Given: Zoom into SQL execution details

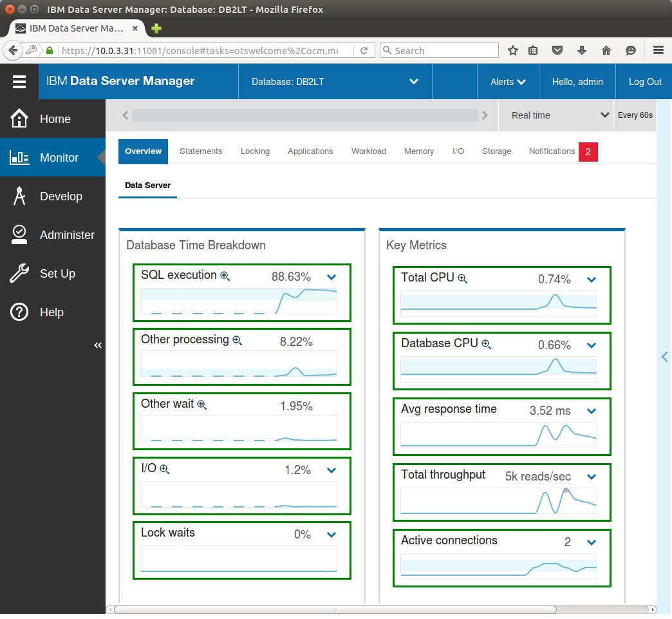Looking at the screenshot, I should [x=225, y=276].
